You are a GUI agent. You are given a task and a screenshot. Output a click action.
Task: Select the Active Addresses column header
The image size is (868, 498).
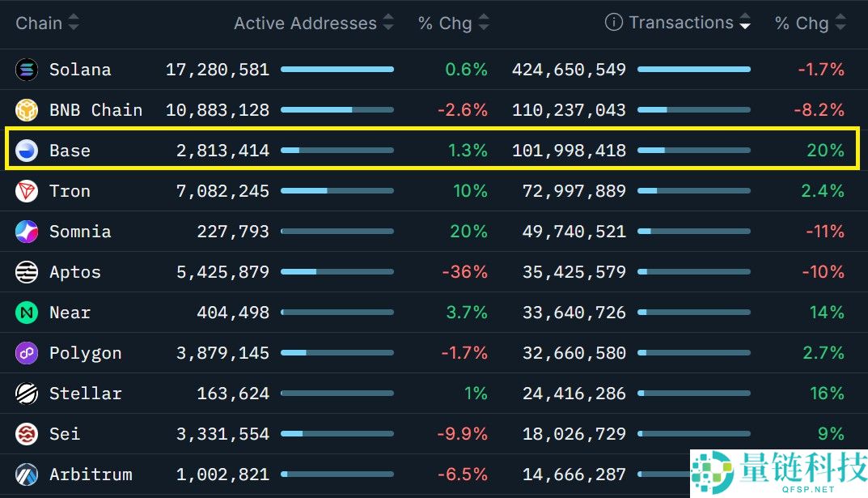click(304, 23)
